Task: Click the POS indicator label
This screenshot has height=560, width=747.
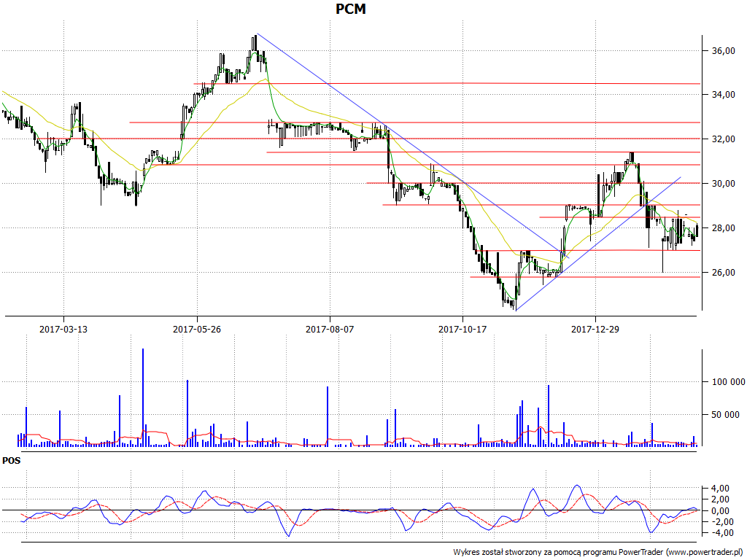Action: [12, 461]
